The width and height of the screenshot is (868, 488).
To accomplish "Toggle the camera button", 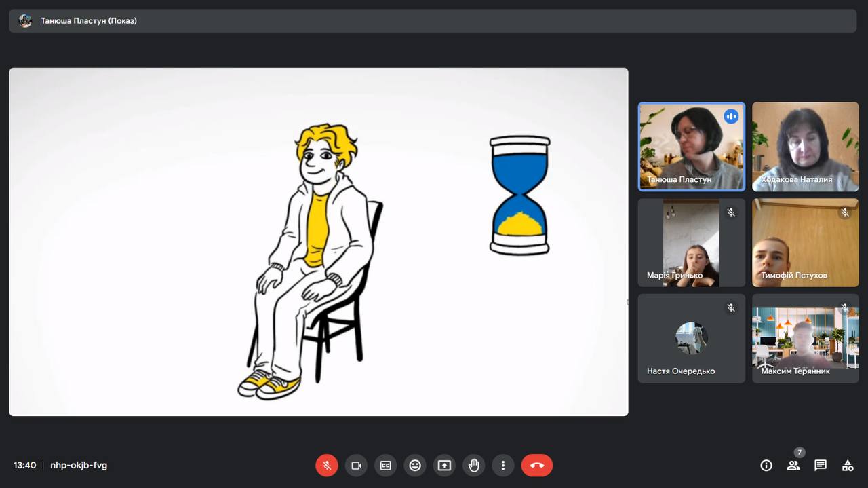I will click(x=356, y=466).
